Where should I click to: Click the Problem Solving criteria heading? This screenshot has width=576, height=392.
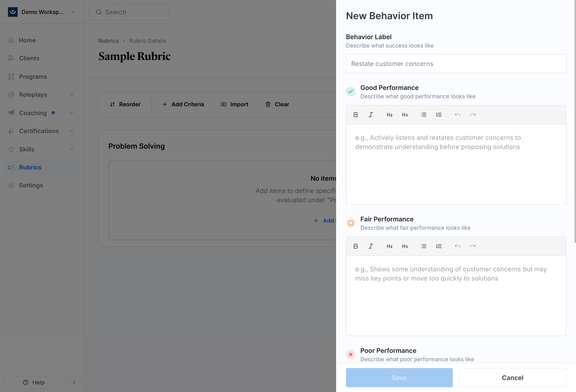(137, 146)
